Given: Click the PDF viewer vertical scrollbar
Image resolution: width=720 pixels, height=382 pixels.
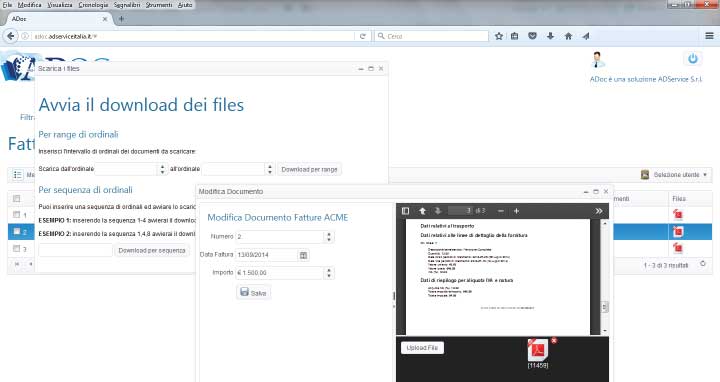Looking at the screenshot, I should coord(605,277).
